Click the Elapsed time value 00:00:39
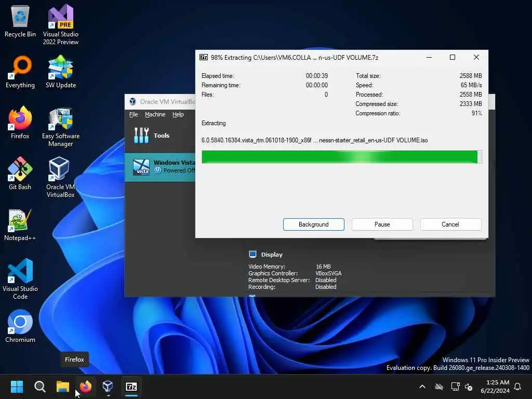 (317, 76)
